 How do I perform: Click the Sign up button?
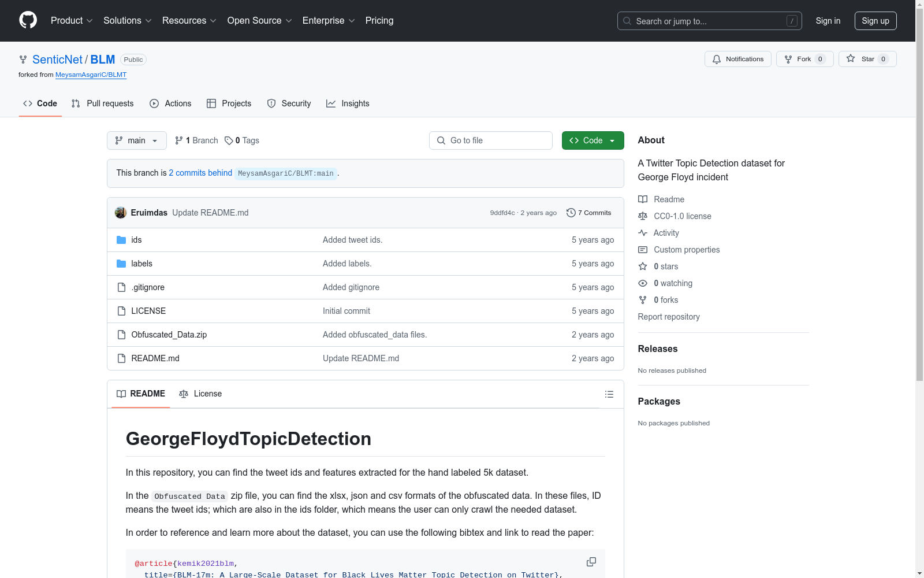coord(875,21)
